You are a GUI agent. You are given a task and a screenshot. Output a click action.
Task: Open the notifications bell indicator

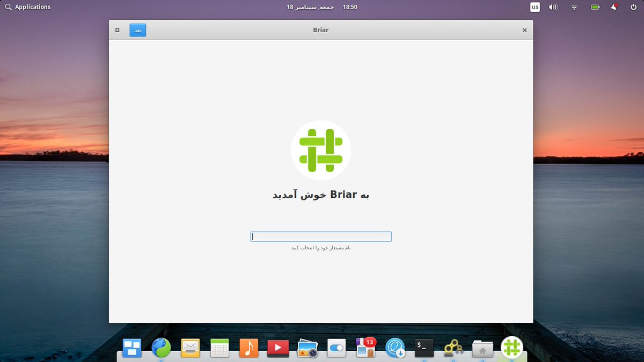(x=614, y=7)
